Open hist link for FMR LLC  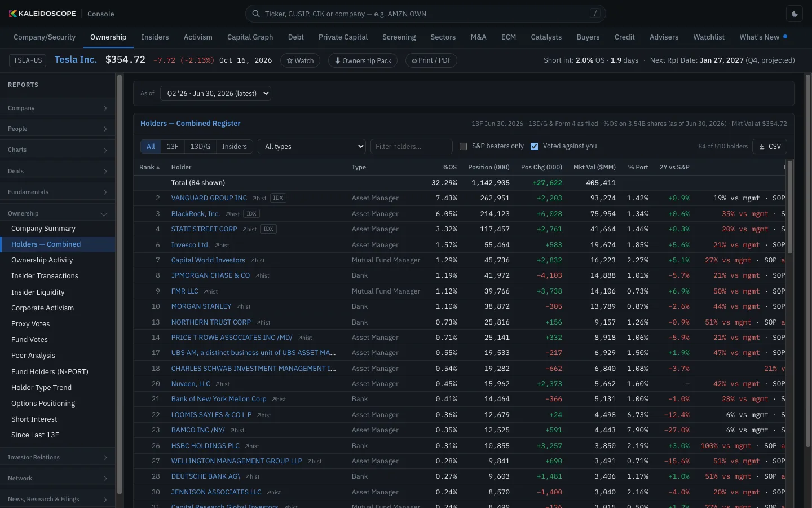point(211,291)
